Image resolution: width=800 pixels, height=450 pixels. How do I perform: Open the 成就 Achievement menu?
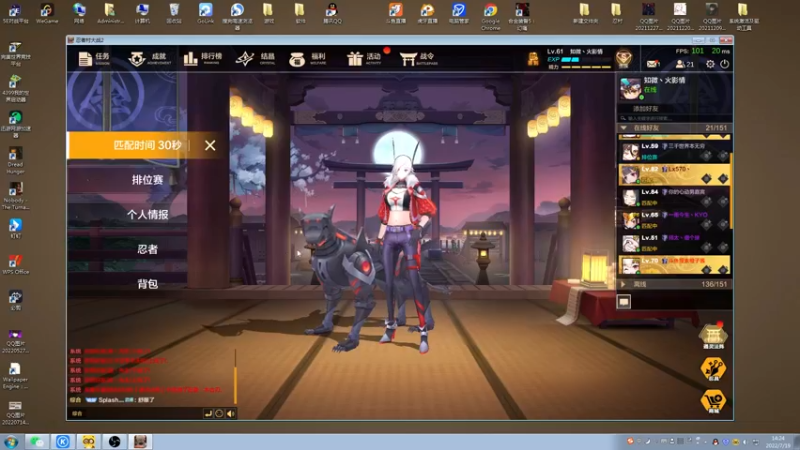click(149, 59)
